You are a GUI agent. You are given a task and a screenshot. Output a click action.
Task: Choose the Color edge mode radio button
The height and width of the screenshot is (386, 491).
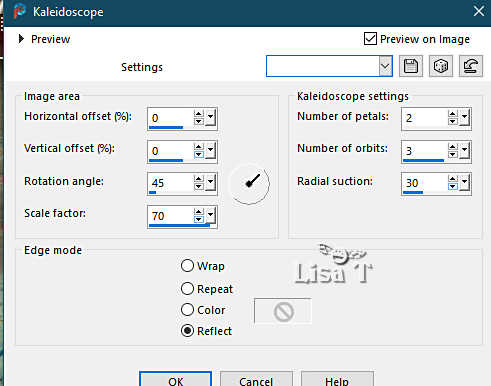coord(187,310)
